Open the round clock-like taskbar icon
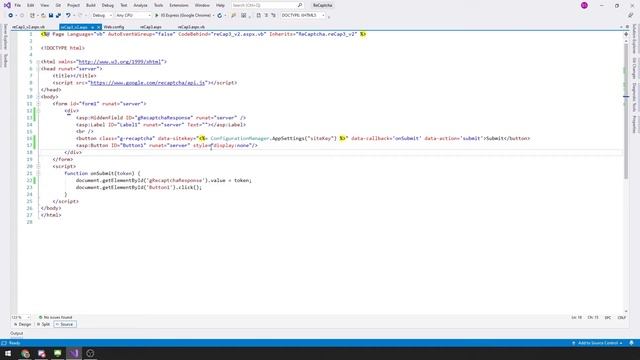Image resolution: width=640 pixels, height=360 pixels. [x=90, y=353]
